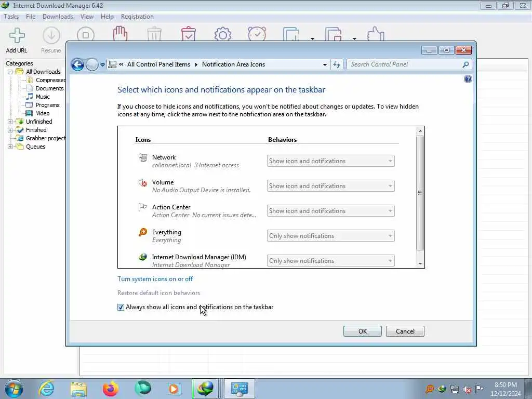This screenshot has width=532, height=399.
Task: Click Notification Area Icons breadcrumb
Action: pyautogui.click(x=233, y=64)
